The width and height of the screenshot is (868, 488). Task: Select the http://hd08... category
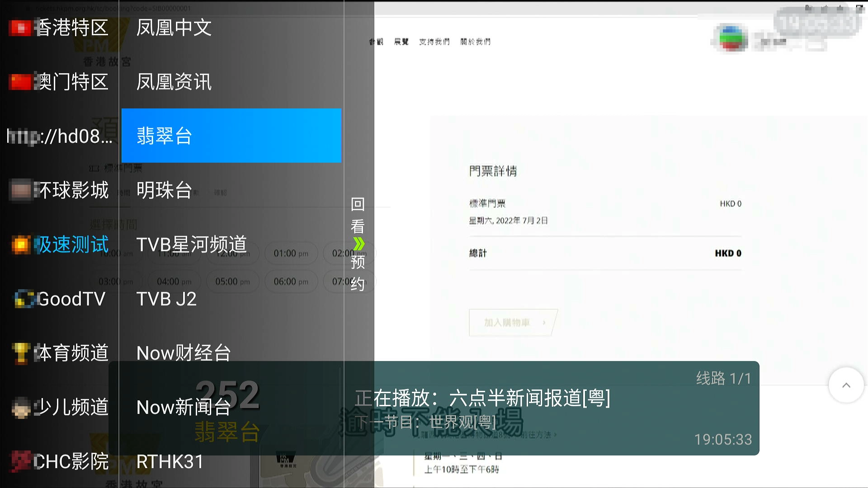point(59,136)
